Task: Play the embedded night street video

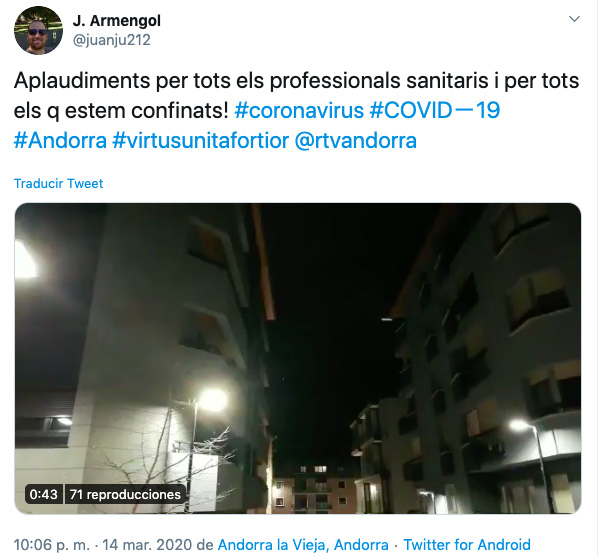Action: tap(298, 358)
